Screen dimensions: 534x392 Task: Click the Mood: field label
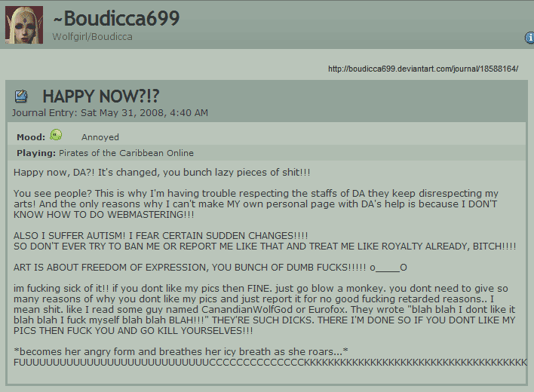point(31,137)
